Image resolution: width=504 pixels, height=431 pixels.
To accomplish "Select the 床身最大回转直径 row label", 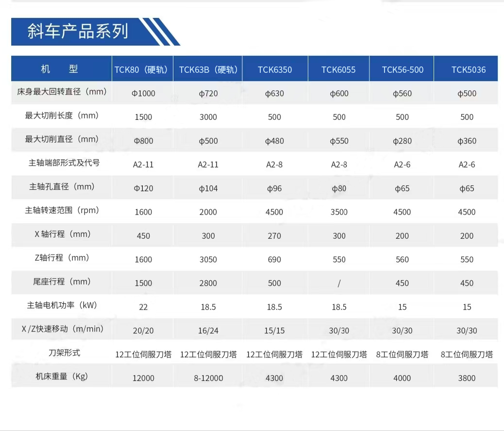I will point(61,92).
